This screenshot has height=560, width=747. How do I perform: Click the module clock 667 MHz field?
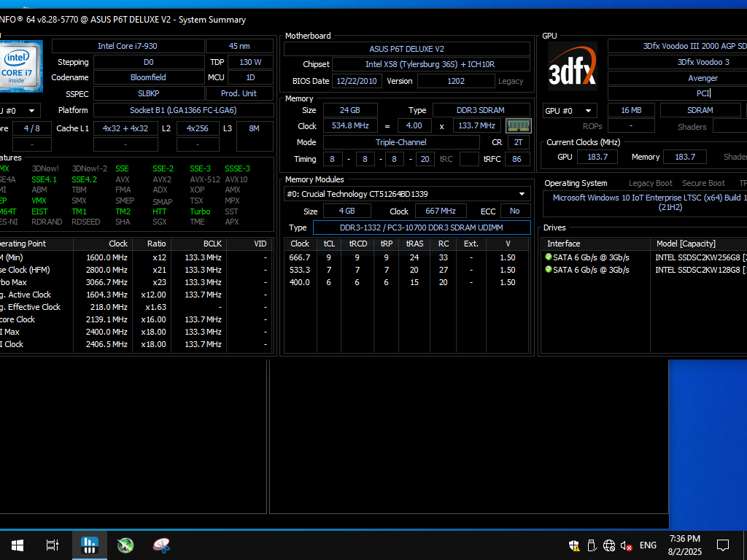pos(441,211)
